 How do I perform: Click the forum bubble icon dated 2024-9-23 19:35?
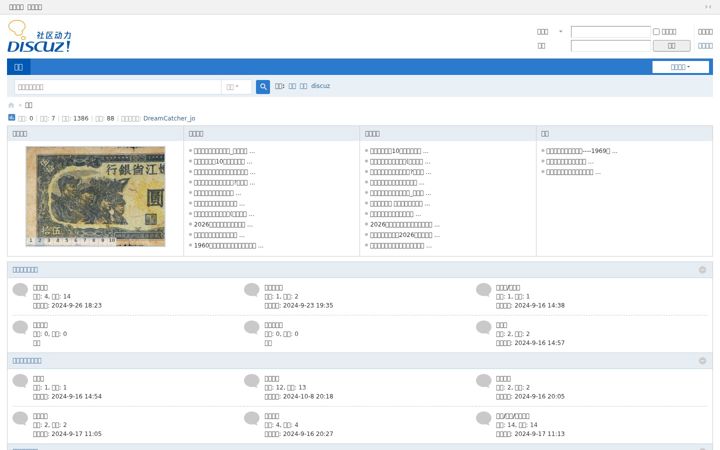click(252, 290)
